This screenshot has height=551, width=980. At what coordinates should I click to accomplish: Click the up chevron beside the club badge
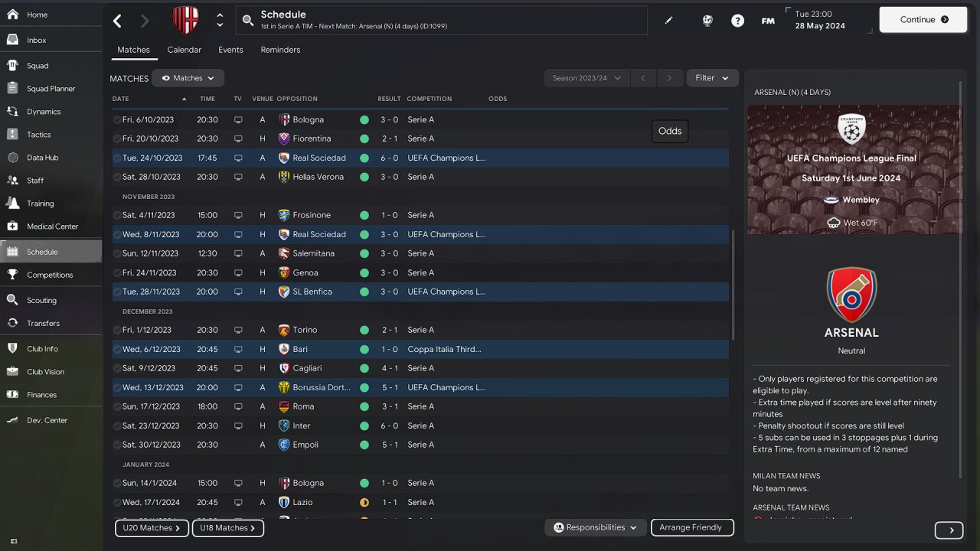220,15
